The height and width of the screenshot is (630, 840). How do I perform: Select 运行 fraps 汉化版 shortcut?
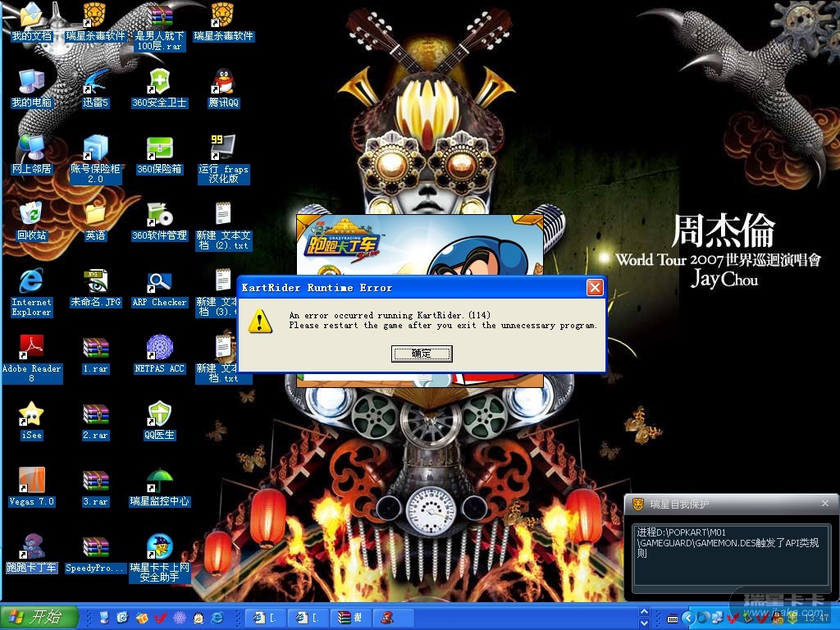point(223,160)
